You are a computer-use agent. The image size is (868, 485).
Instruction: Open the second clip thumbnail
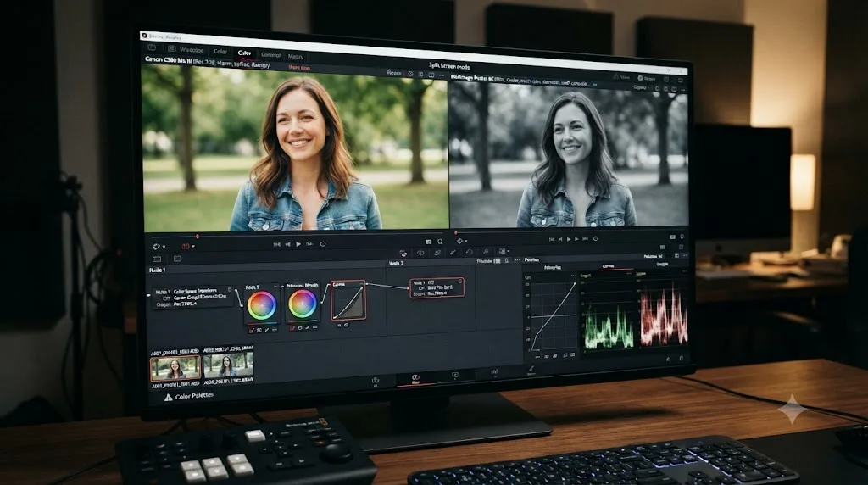point(228,365)
